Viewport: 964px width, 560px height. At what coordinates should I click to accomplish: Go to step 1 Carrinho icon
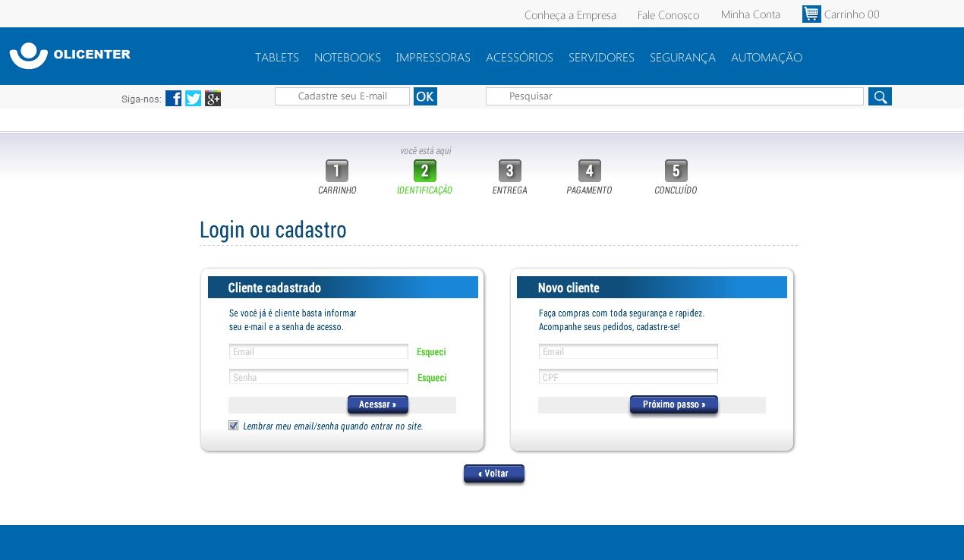click(x=336, y=171)
